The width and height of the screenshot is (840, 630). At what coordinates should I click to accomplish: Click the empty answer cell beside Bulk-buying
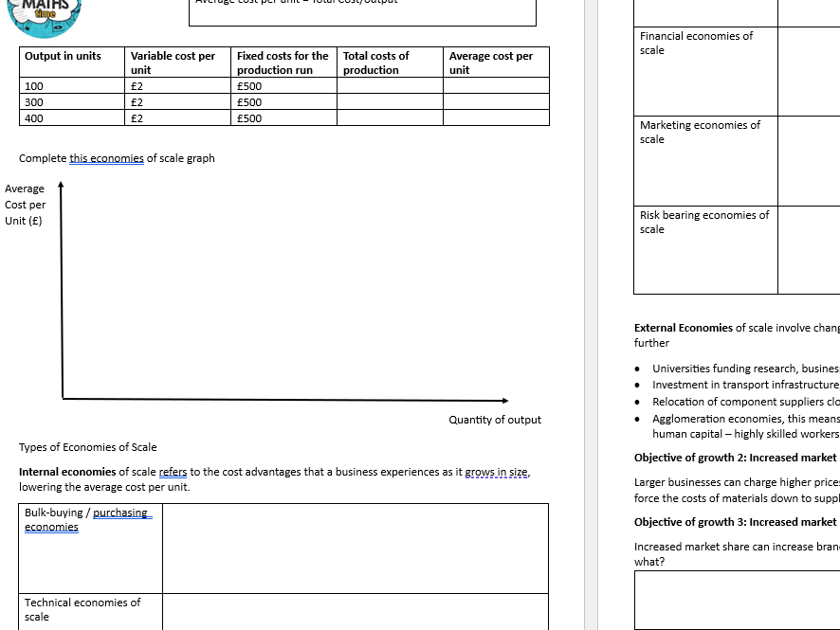[356, 549]
